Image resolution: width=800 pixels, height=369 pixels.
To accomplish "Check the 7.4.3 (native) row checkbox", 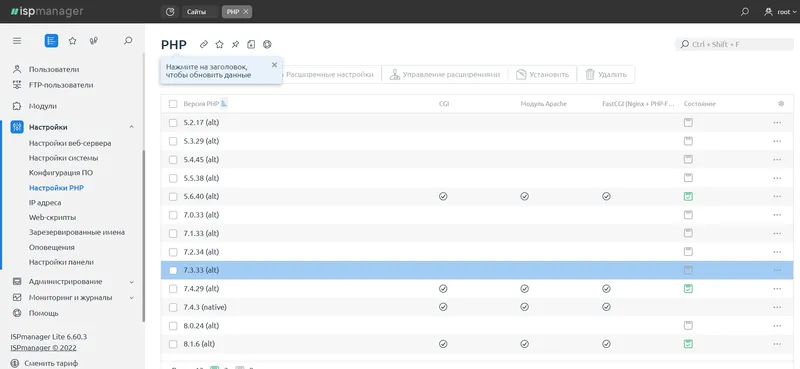I will pyautogui.click(x=173, y=307).
